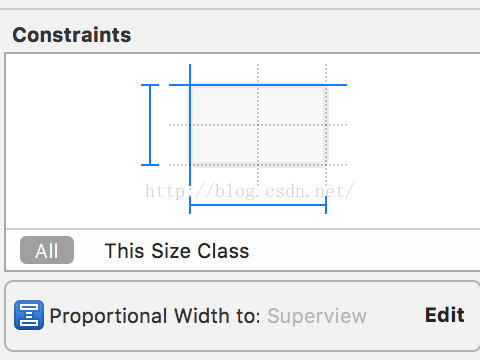The image size is (480, 360).
Task: Click the gray view rectangle in diagram
Action: tap(258, 125)
